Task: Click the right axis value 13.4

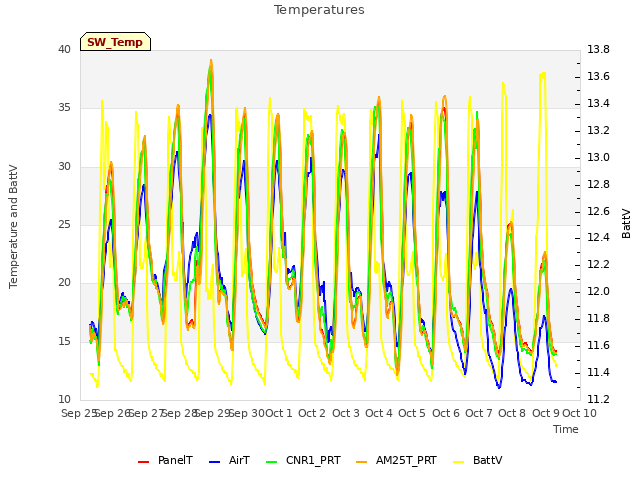Action: (598, 103)
